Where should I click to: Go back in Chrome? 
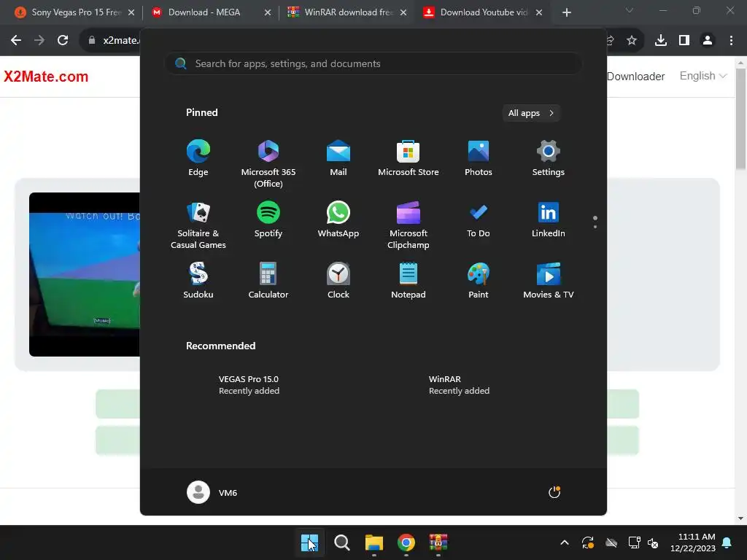pos(16,41)
